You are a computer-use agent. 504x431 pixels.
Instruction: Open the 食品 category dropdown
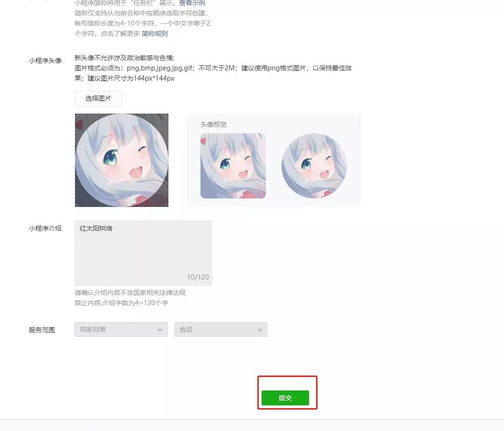tap(221, 329)
